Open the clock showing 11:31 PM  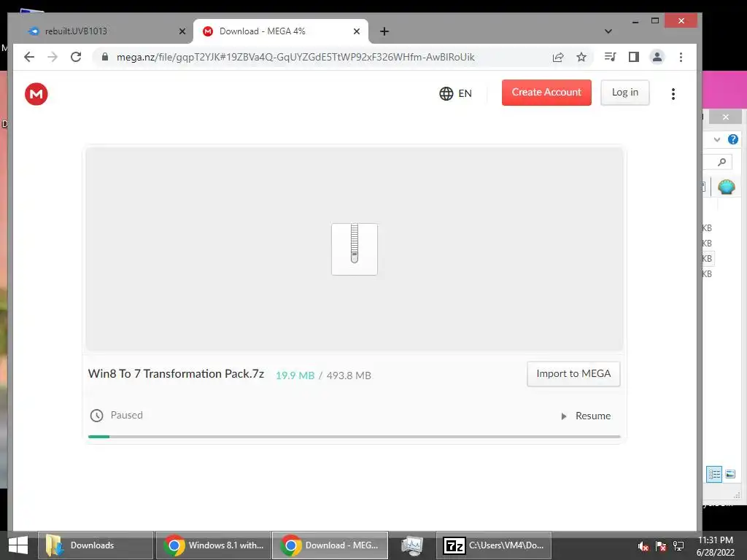click(x=716, y=546)
